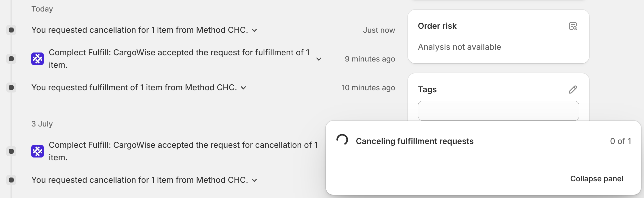
Task: Select timeline bullet for 3 July cancellation request
Action: [x=11, y=180]
